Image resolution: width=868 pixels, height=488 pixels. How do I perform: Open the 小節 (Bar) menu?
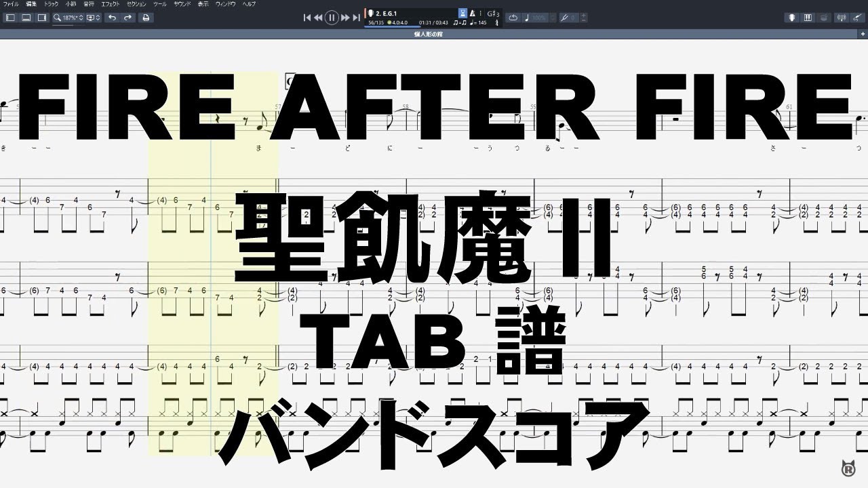(x=71, y=4)
